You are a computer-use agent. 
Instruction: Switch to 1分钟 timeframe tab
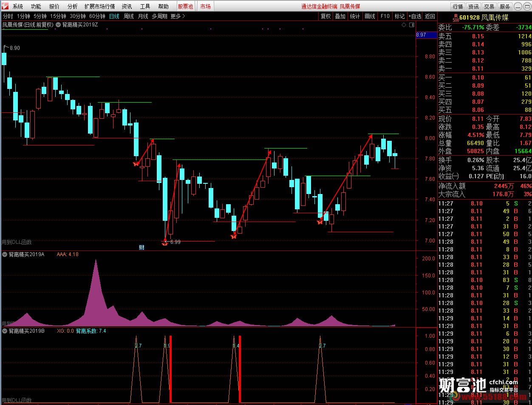(x=23, y=16)
